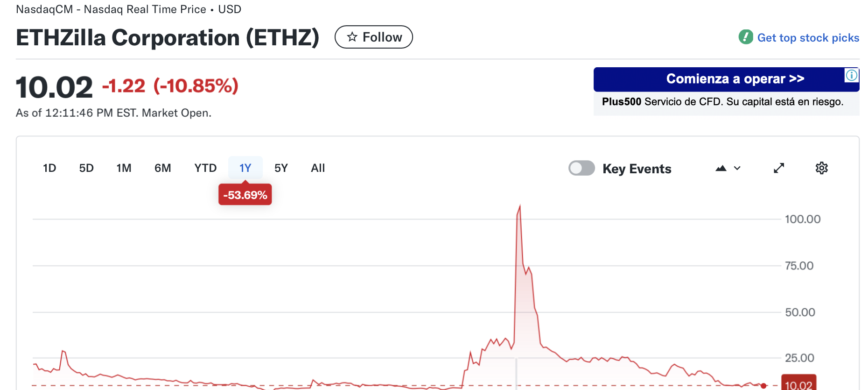Select the 5Y chart period
Screen dimensions: 868x390
[281, 168]
